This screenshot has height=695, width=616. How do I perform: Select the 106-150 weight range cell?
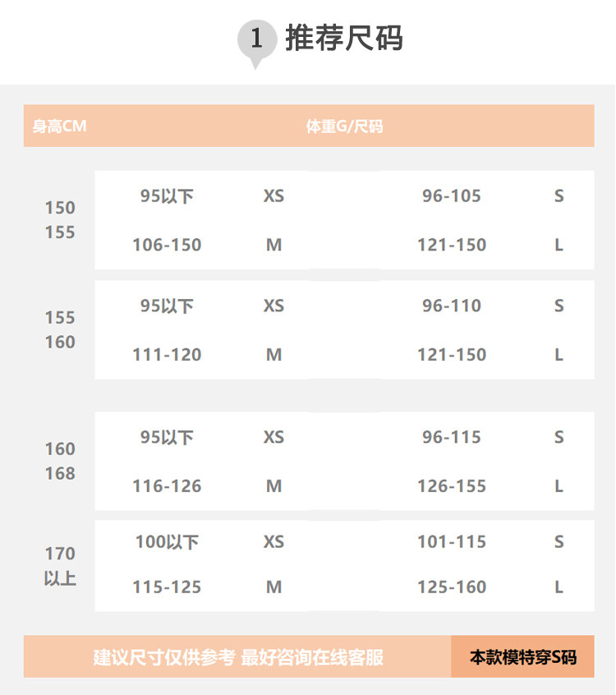[167, 245]
